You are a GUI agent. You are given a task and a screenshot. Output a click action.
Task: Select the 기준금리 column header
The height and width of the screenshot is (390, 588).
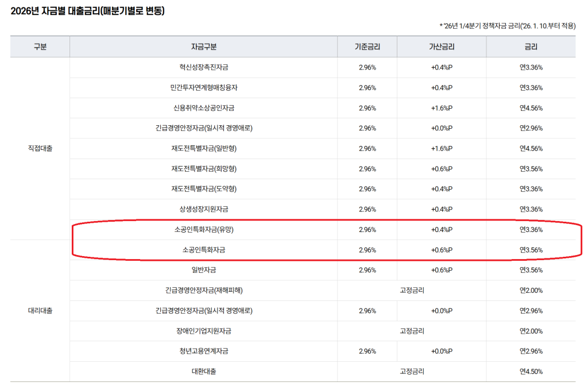click(367, 47)
